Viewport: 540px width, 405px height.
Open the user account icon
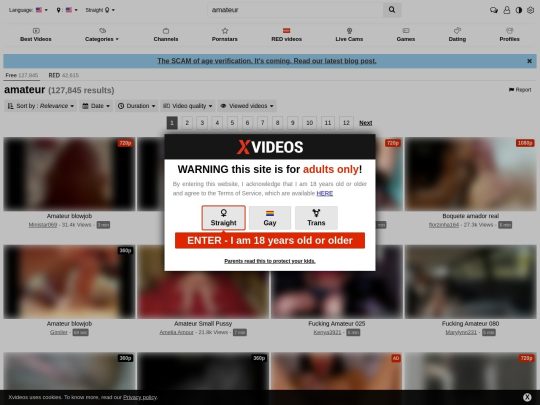coord(507,10)
